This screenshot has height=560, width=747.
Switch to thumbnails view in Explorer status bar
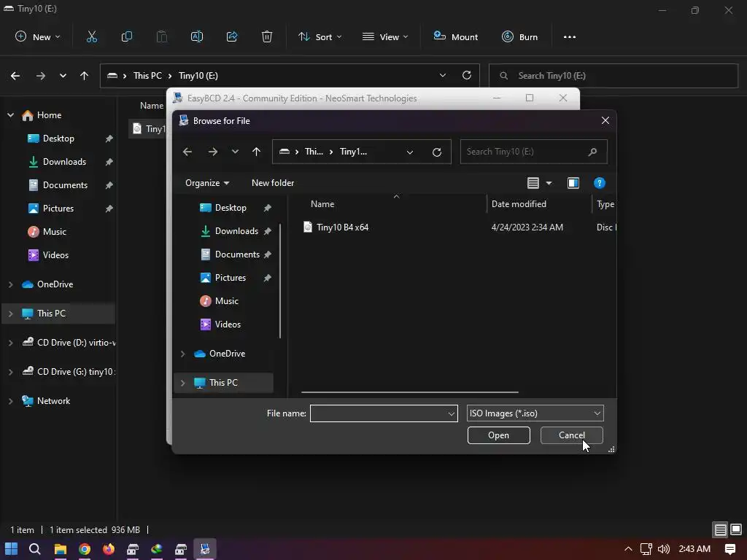tap(736, 529)
